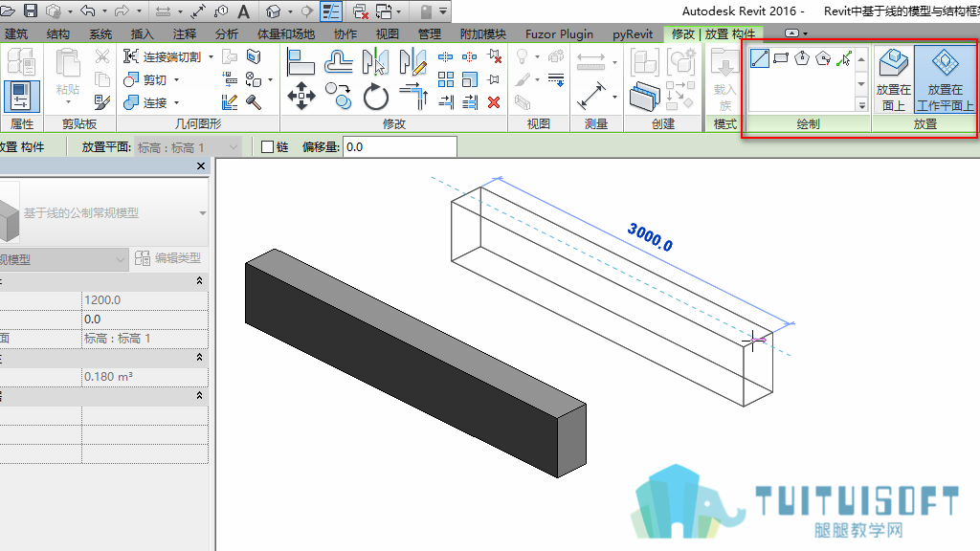The height and width of the screenshot is (551, 980).
Task: Click the 1200.0 property value field
Action: click(x=145, y=300)
